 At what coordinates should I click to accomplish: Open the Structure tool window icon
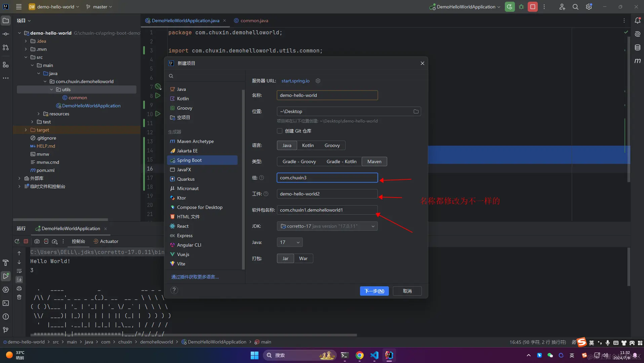(6, 65)
